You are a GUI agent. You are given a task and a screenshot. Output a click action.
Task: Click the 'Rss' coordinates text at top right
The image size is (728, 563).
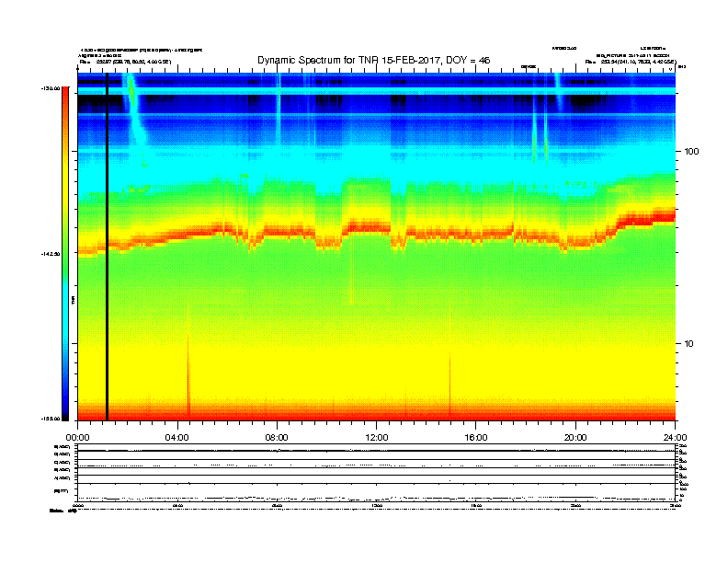[631, 62]
